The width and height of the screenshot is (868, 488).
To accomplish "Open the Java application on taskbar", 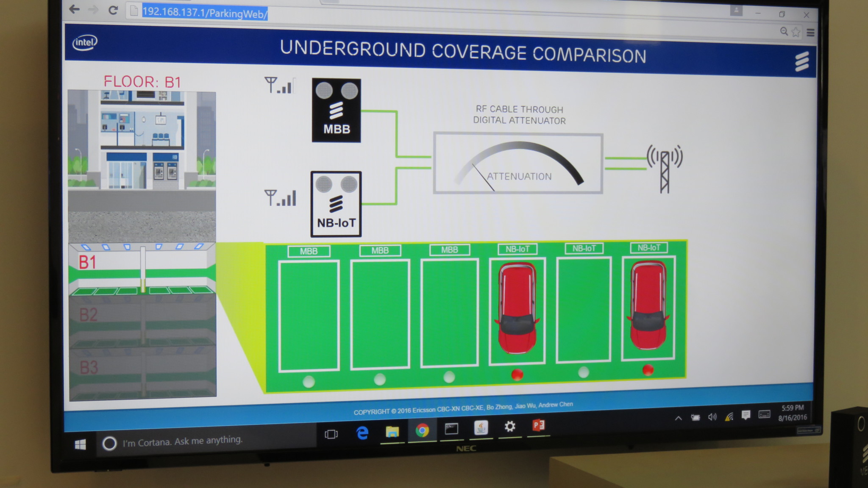I will [481, 428].
